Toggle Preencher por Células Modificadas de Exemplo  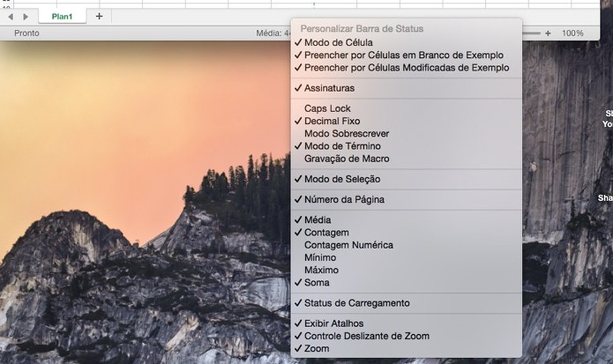click(406, 68)
